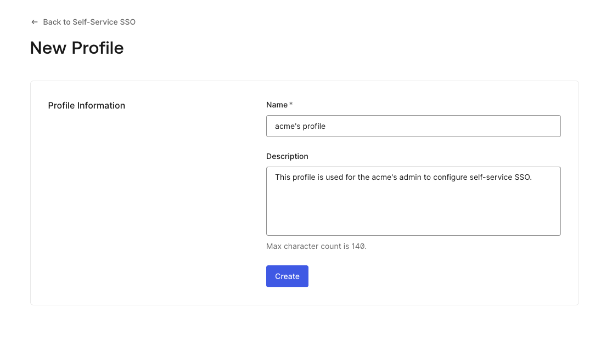Click the word "profile" in Name field

point(314,126)
